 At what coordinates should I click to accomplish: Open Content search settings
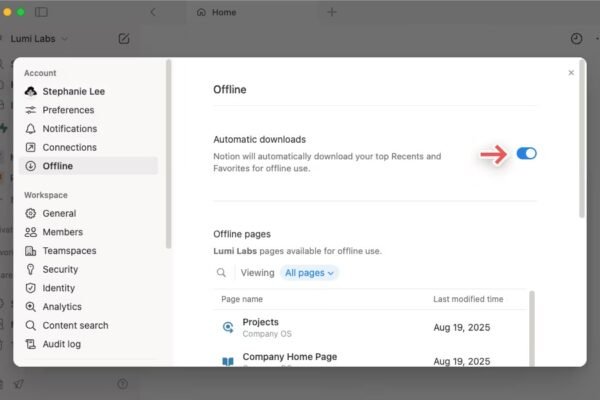(75, 325)
